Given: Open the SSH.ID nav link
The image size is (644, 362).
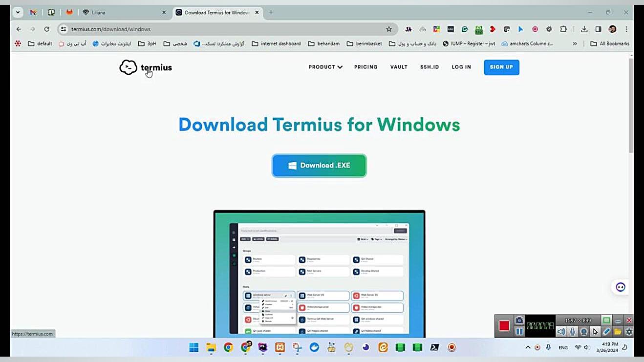Looking at the screenshot, I should [x=429, y=67].
